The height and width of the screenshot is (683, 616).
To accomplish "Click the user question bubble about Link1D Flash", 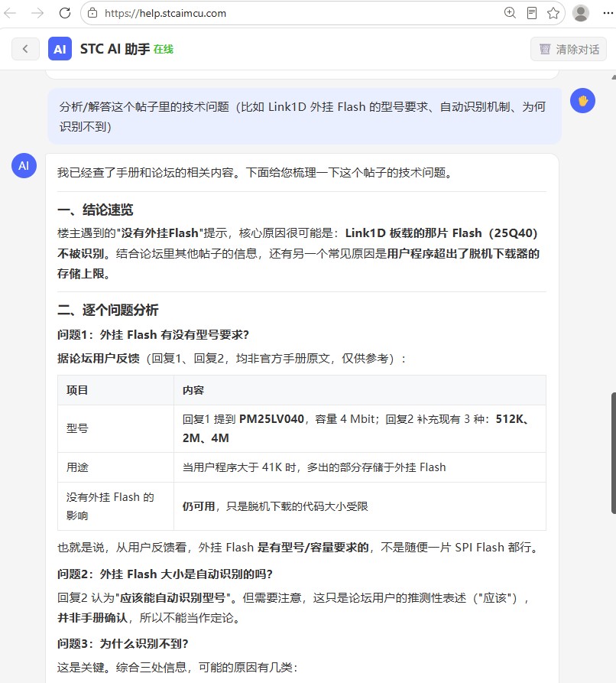I will click(x=304, y=116).
